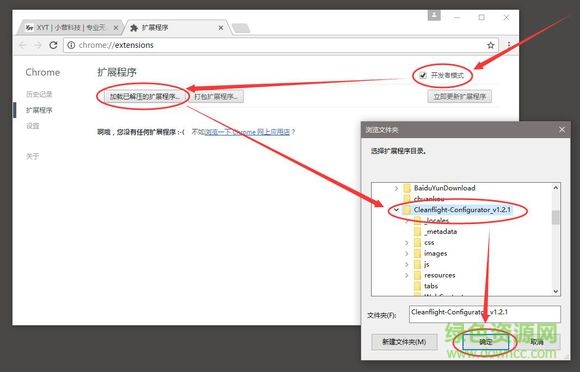Select the js folder

click(x=426, y=264)
